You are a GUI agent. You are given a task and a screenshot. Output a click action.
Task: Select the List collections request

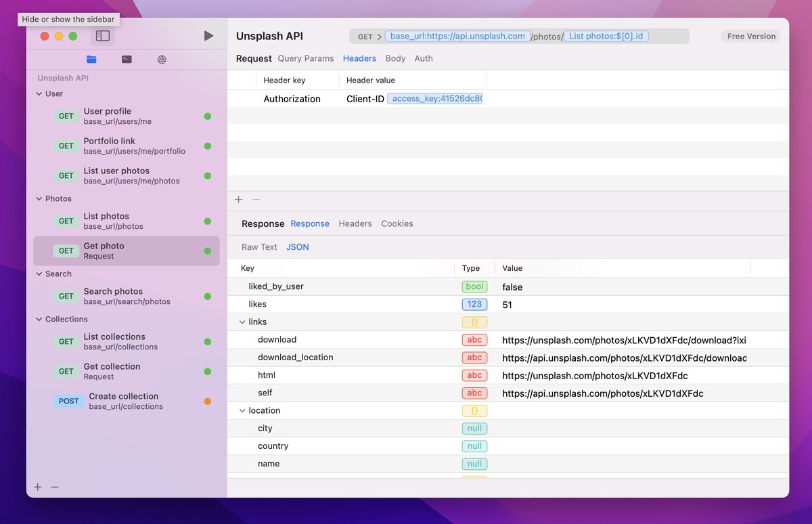coord(127,341)
